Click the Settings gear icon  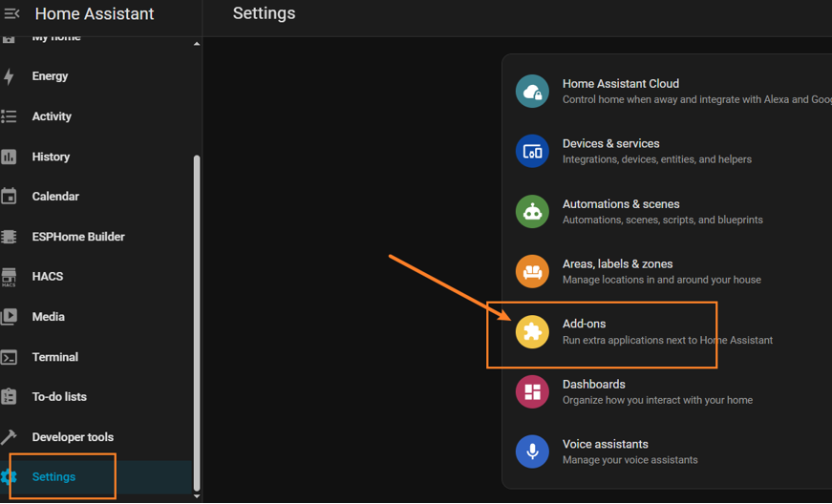click(9, 477)
